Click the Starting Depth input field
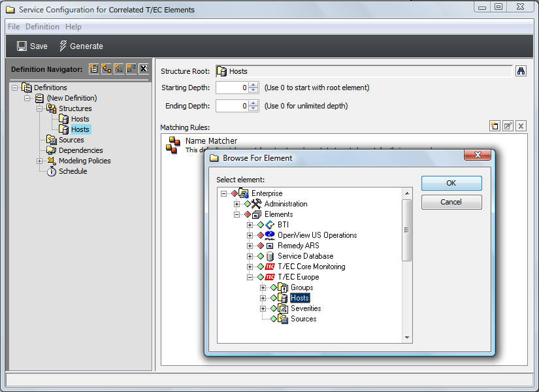This screenshot has height=392, width=539. tap(232, 88)
